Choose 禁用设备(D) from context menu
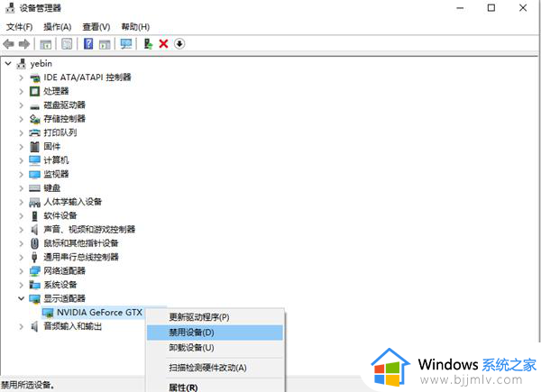This screenshot has width=541, height=392. coord(215,333)
